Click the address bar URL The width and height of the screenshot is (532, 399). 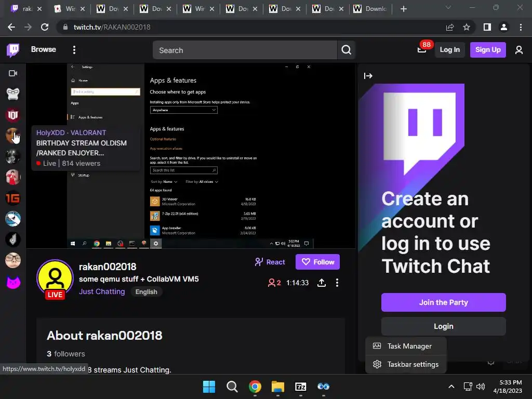[x=112, y=27]
